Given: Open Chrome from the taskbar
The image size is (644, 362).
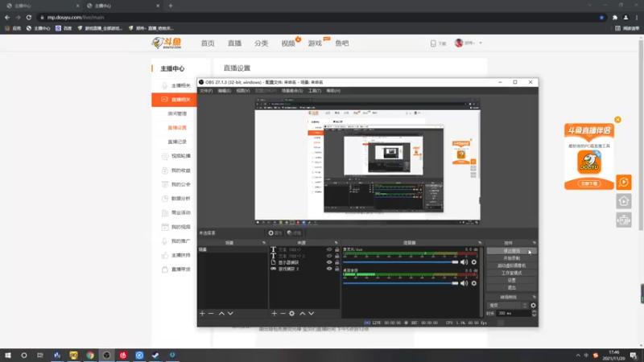Looking at the screenshot, I should [90, 355].
